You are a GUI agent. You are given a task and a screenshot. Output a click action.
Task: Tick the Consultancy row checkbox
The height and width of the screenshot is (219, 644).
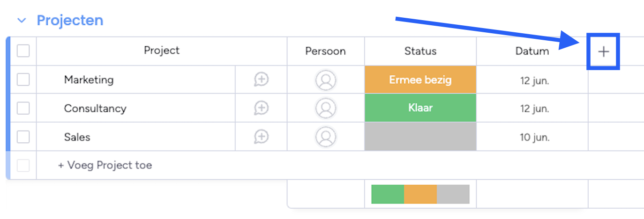(23, 108)
